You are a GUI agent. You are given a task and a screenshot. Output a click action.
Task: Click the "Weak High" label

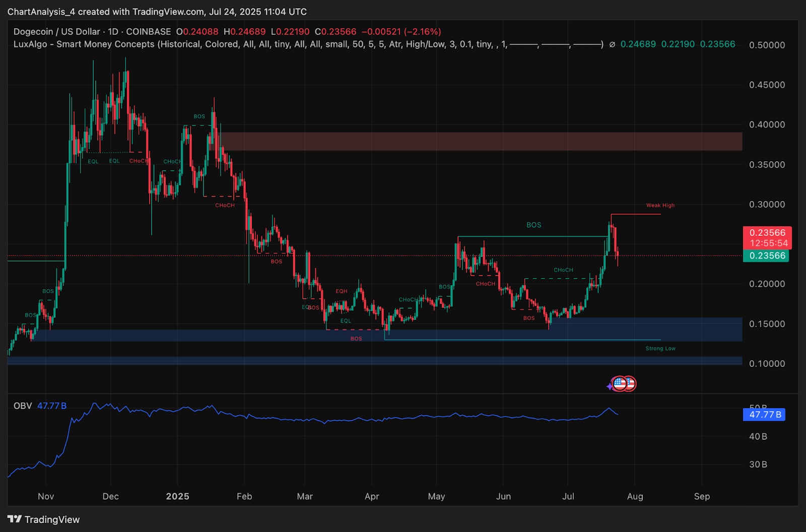[660, 206]
